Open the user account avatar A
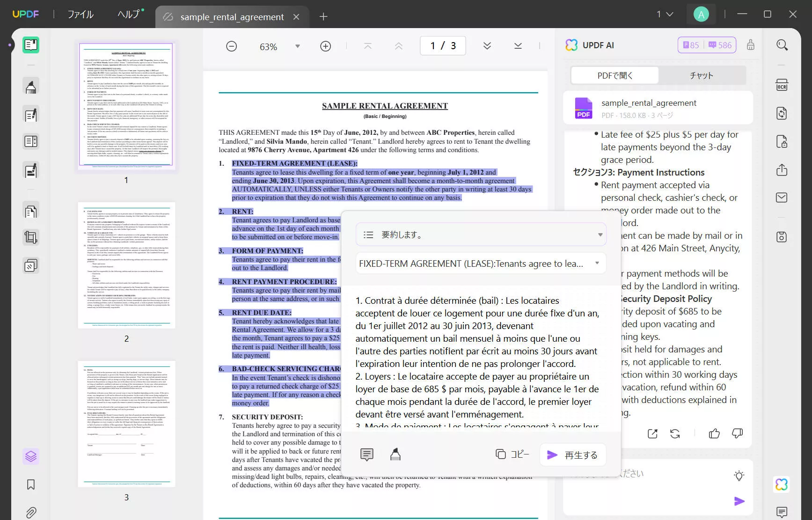Screen dimensions: 812x520 701,15
